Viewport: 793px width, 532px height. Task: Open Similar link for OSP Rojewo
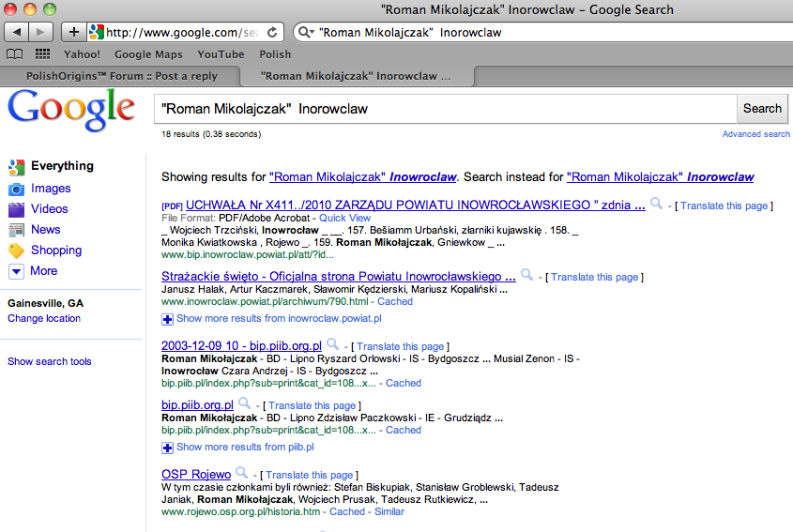389,511
